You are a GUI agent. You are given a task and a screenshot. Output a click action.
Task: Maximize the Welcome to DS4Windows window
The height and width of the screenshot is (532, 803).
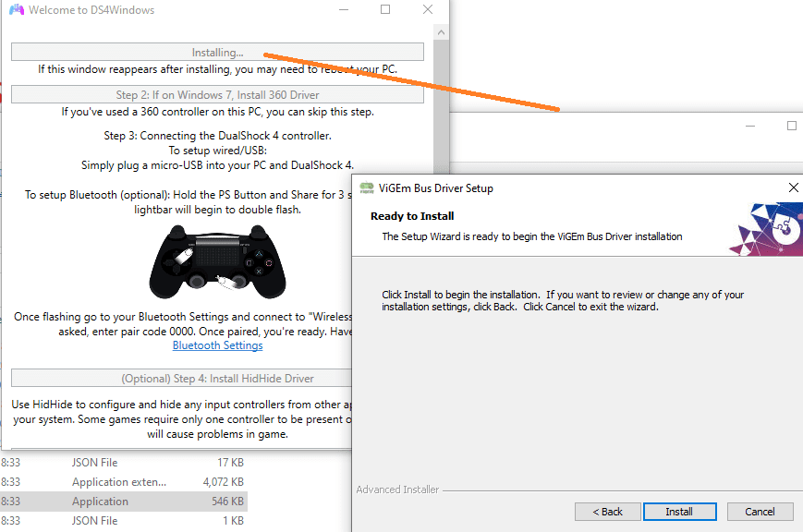pyautogui.click(x=385, y=10)
